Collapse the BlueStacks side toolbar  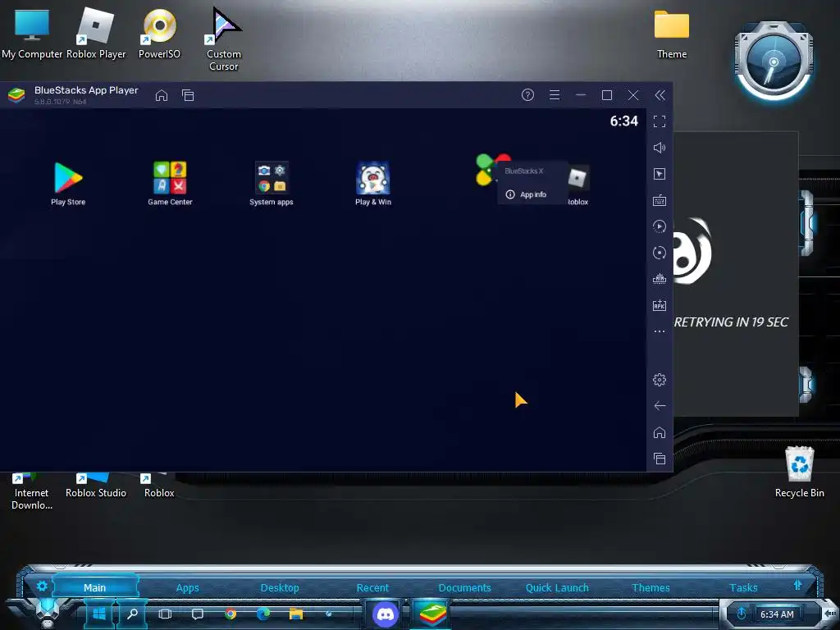coord(660,95)
